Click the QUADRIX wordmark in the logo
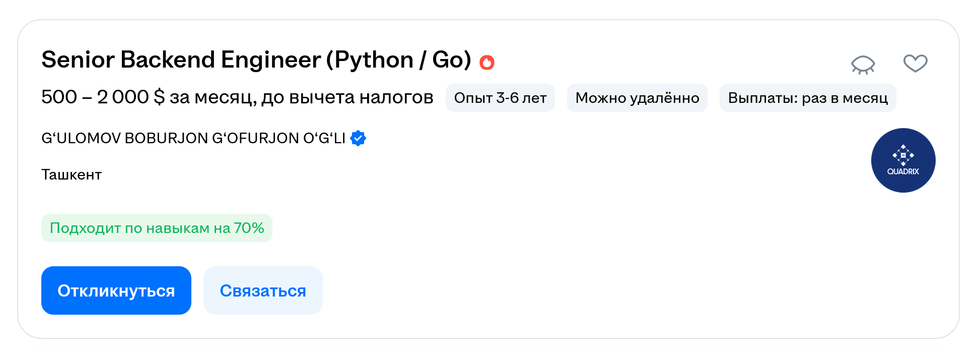 tap(903, 172)
